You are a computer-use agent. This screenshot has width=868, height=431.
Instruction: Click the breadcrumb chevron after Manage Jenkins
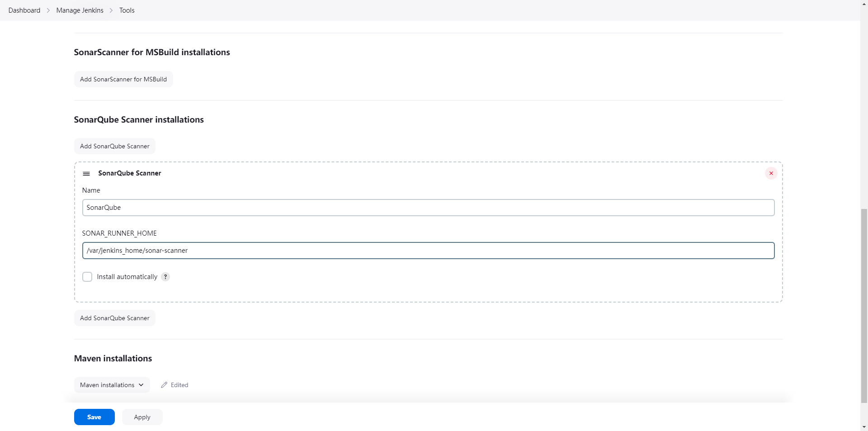coord(111,10)
